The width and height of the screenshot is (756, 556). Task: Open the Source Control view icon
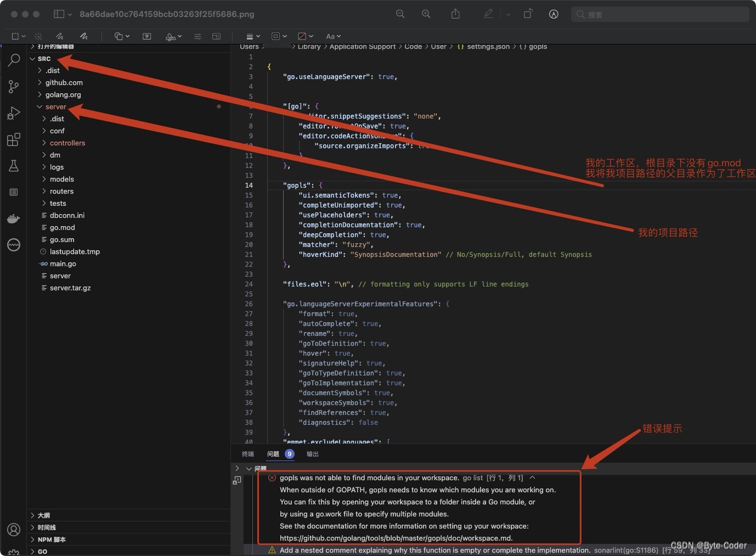14,86
